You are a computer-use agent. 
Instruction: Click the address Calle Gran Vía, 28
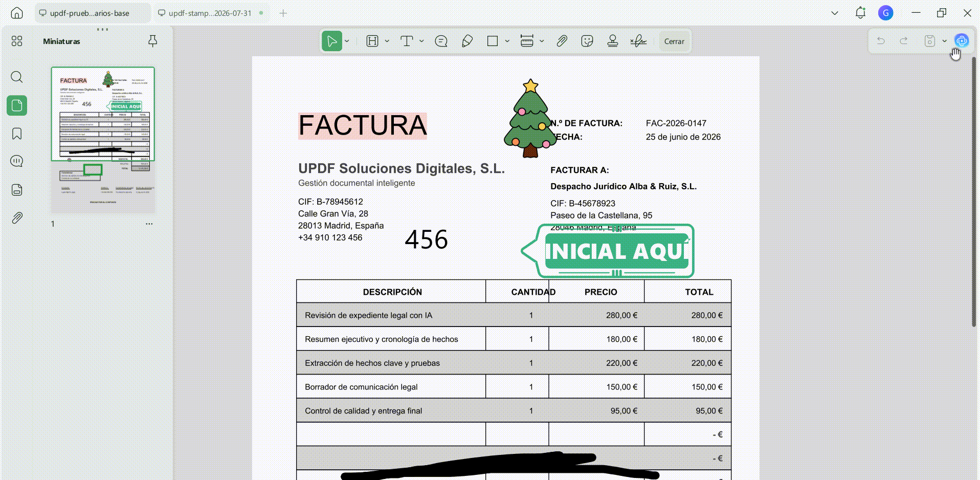333,214
